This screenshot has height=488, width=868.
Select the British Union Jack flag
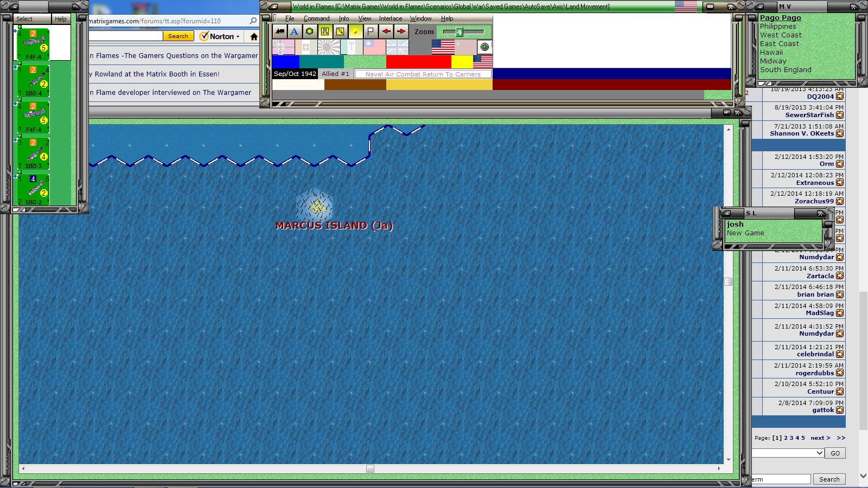(397, 47)
